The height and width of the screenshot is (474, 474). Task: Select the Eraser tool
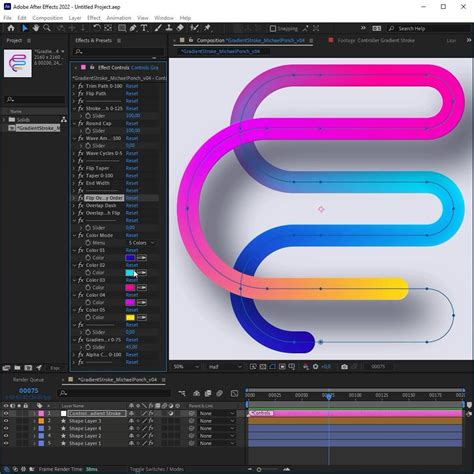(x=180, y=28)
